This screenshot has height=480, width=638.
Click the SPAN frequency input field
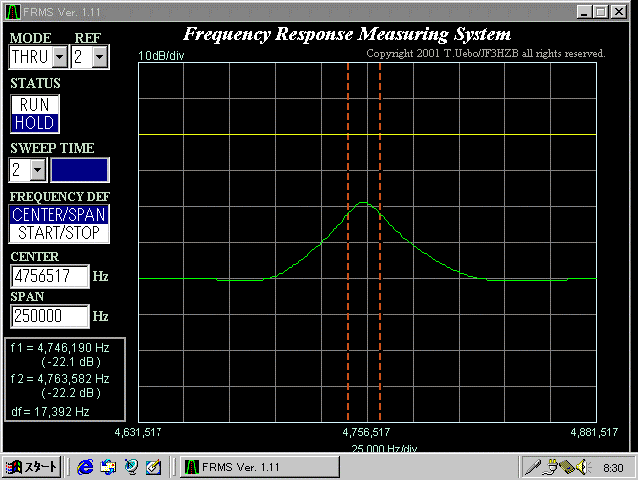tap(49, 316)
